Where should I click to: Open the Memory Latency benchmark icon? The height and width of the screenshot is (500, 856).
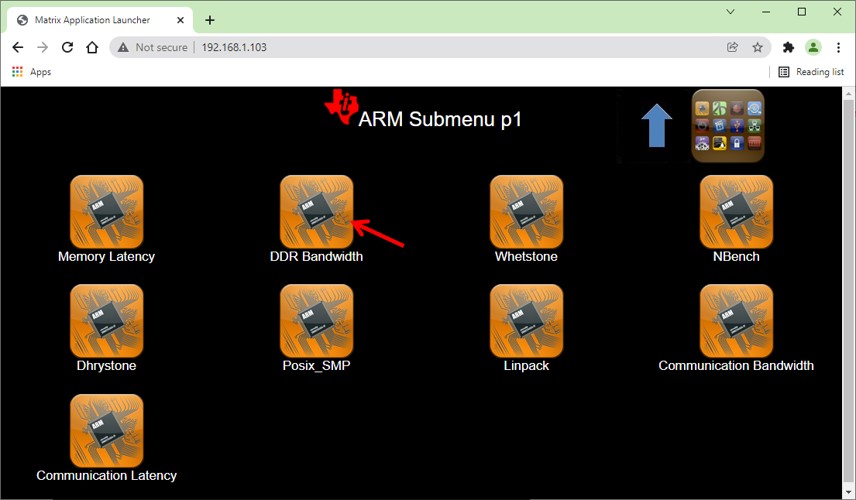pyautogui.click(x=106, y=212)
